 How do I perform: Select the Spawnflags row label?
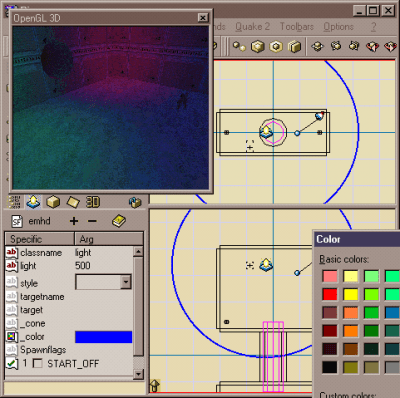[43, 350]
